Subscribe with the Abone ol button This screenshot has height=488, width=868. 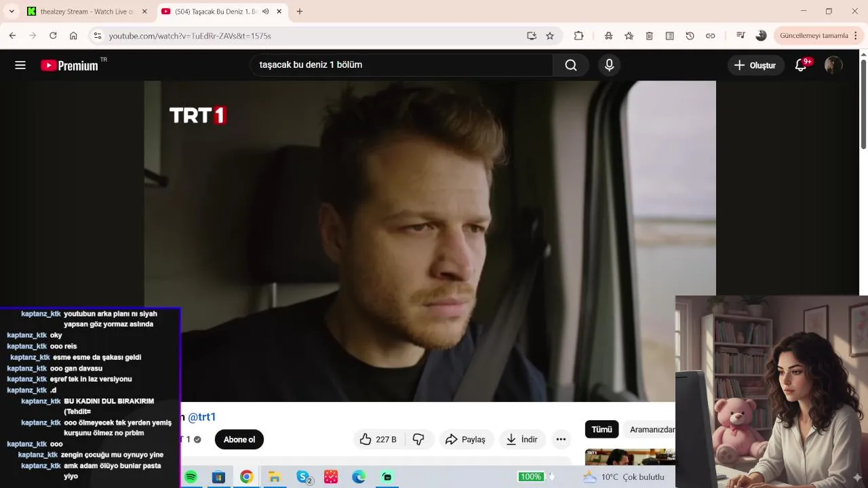239,439
